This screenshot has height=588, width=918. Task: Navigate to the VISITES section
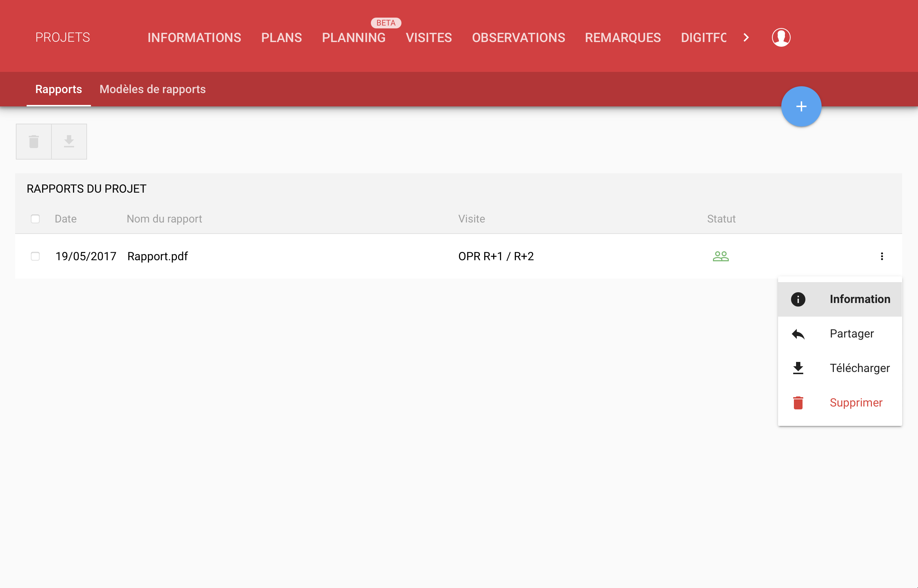coord(429,37)
